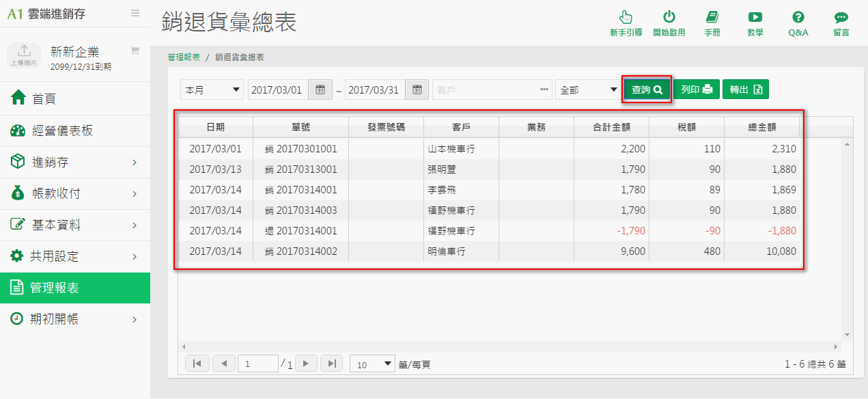
Task: Expand the 進銷存 sidebar menu
Action: [x=75, y=162]
